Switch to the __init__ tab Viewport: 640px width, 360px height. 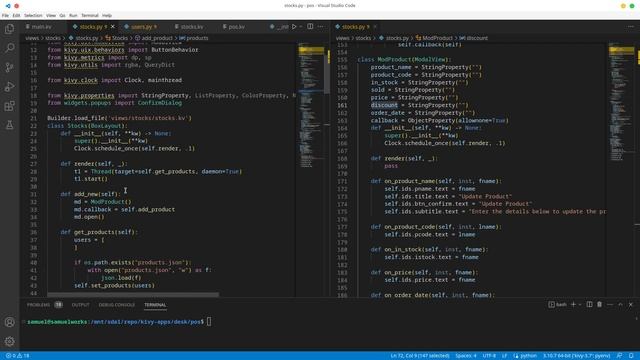280,27
